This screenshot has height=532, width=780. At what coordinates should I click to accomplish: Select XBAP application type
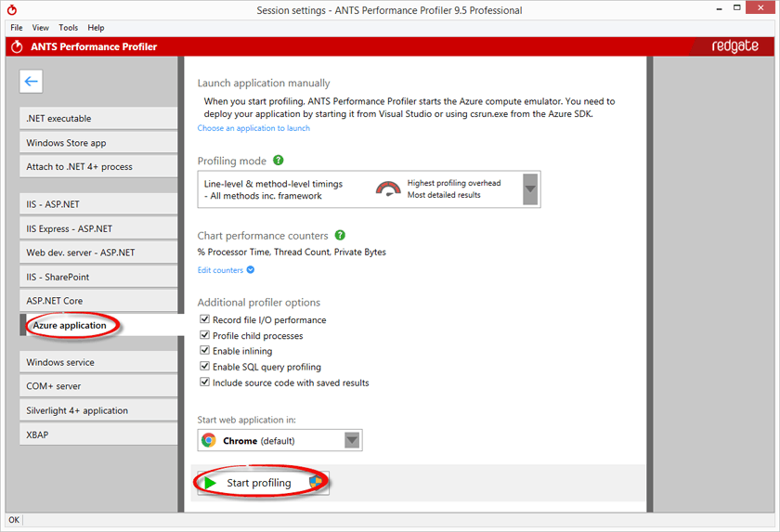[98, 435]
